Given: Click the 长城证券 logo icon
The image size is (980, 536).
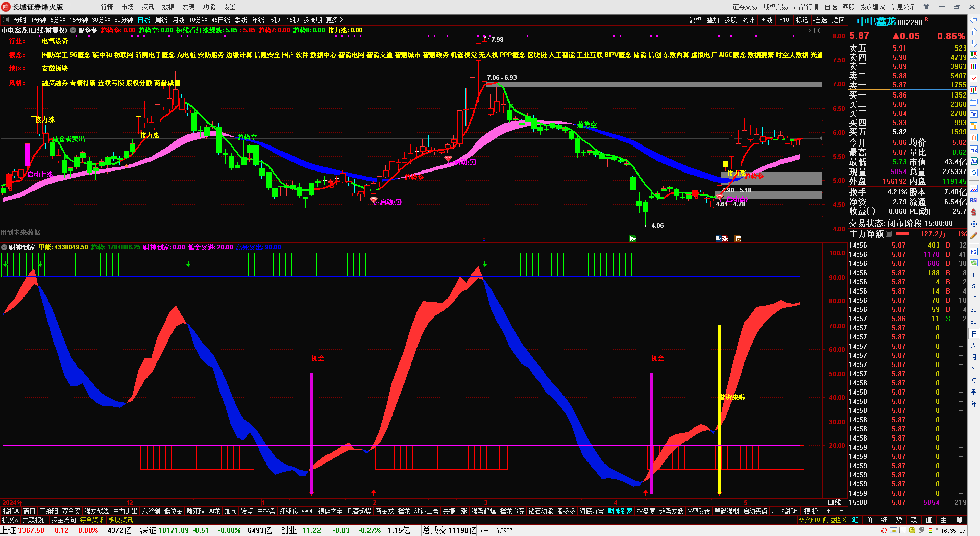Looking at the screenshot, I should [x=6, y=7].
